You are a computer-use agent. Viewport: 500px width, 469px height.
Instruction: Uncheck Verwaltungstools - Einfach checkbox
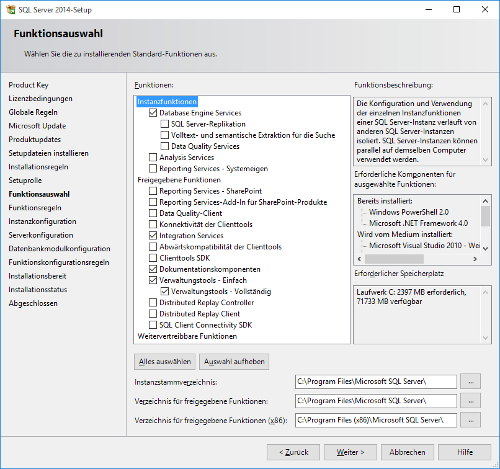[x=153, y=280]
